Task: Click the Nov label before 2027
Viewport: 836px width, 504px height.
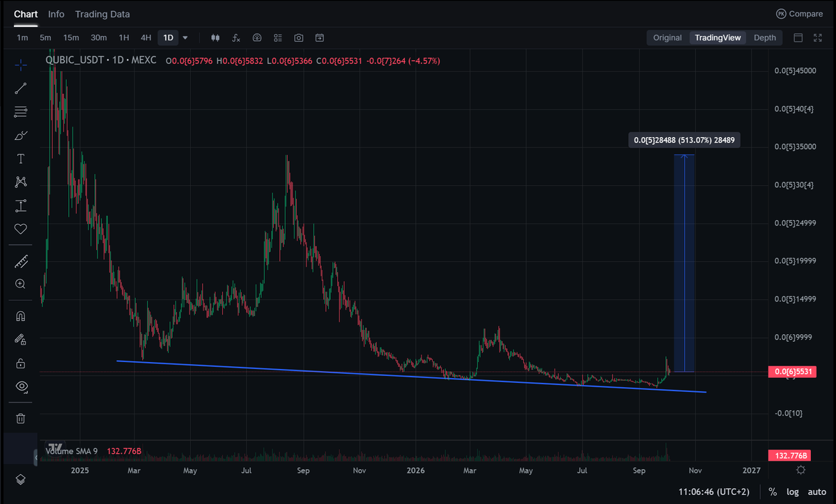Action: (695, 471)
